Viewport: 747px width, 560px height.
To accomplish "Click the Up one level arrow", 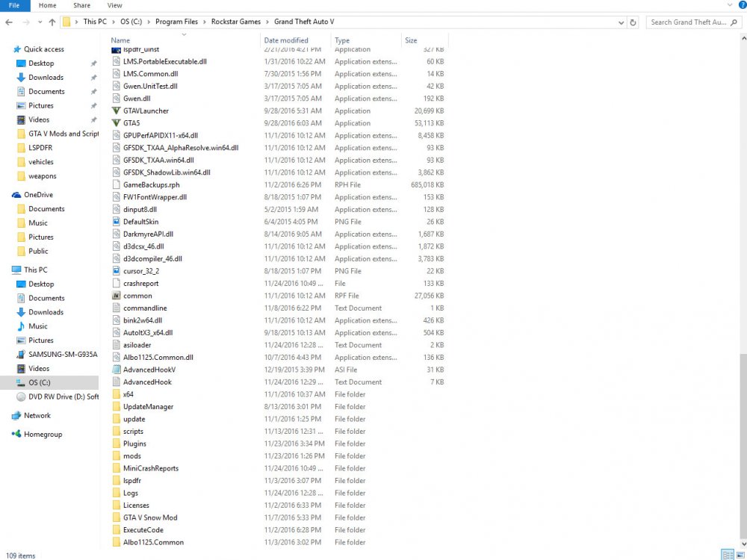I will [x=52, y=22].
